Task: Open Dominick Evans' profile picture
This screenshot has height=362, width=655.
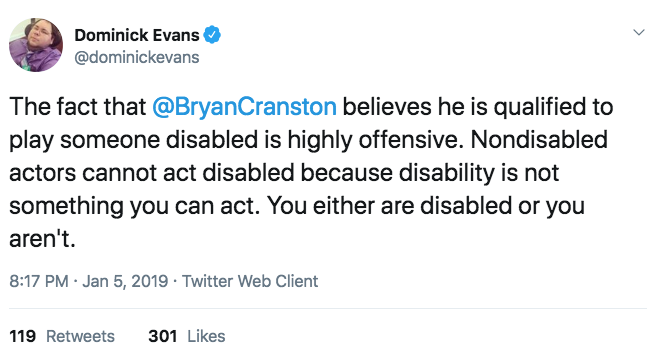Action: point(36,45)
